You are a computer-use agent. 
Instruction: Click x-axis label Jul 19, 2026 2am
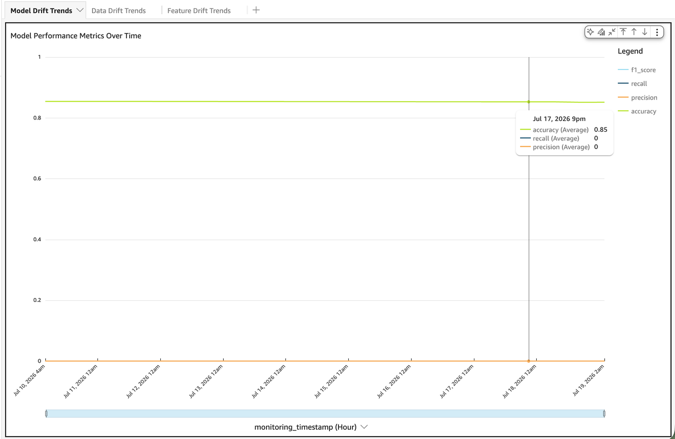coord(588,380)
